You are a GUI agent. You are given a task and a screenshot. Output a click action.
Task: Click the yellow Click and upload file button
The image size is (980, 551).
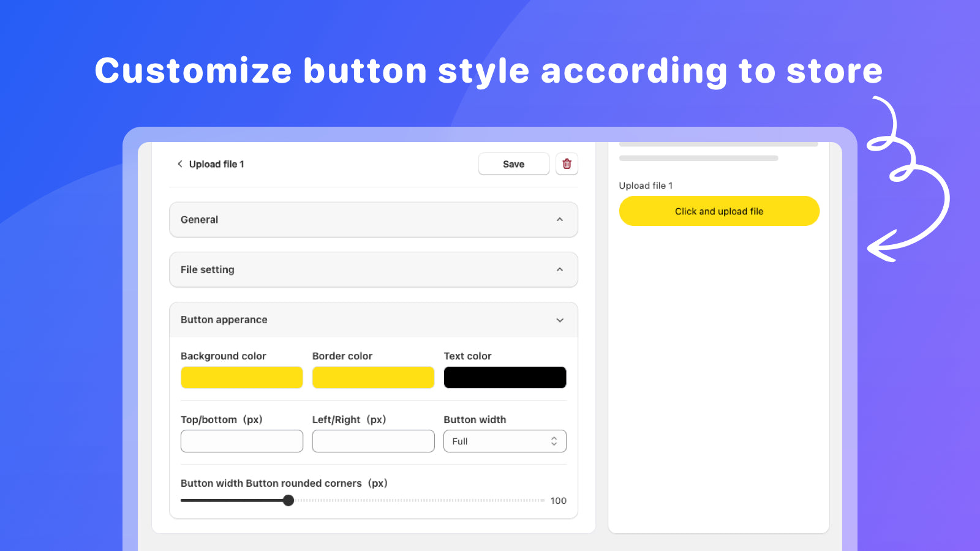[x=718, y=211]
